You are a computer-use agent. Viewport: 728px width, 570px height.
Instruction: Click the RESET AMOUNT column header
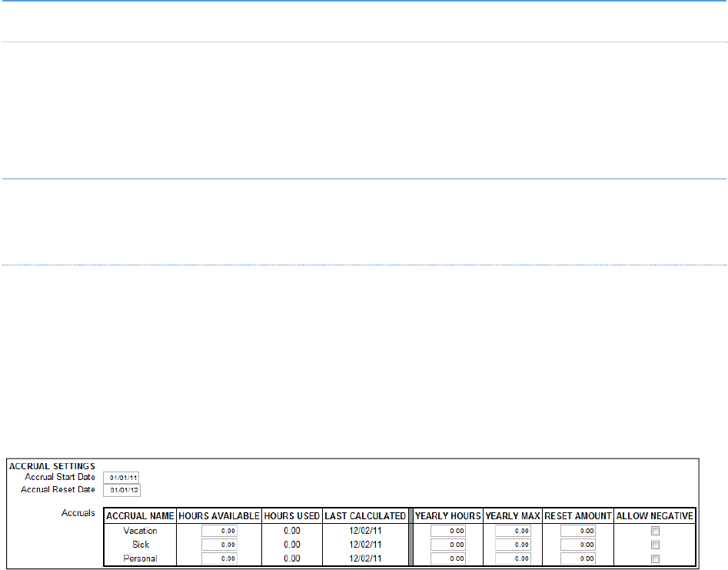pyautogui.click(x=578, y=516)
